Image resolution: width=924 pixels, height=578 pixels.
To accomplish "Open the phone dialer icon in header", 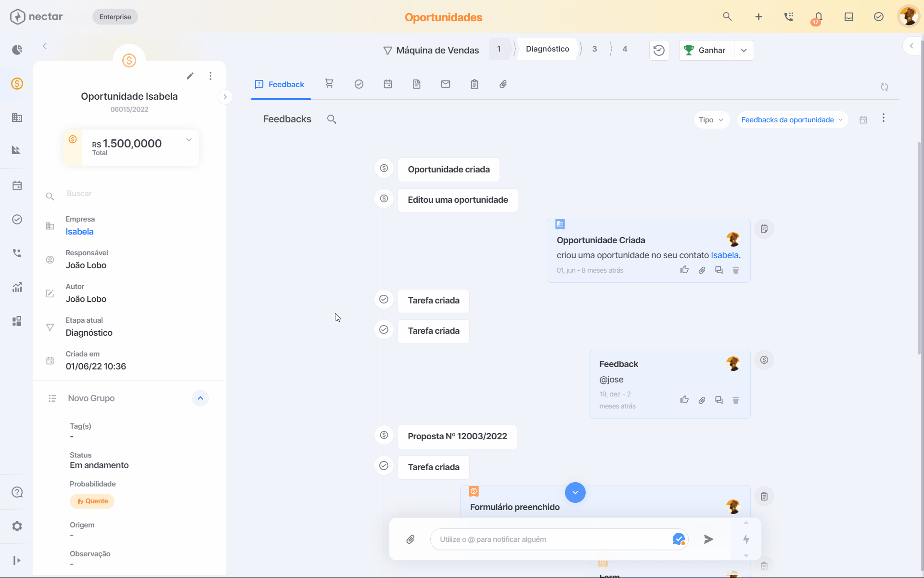I will 788,17.
